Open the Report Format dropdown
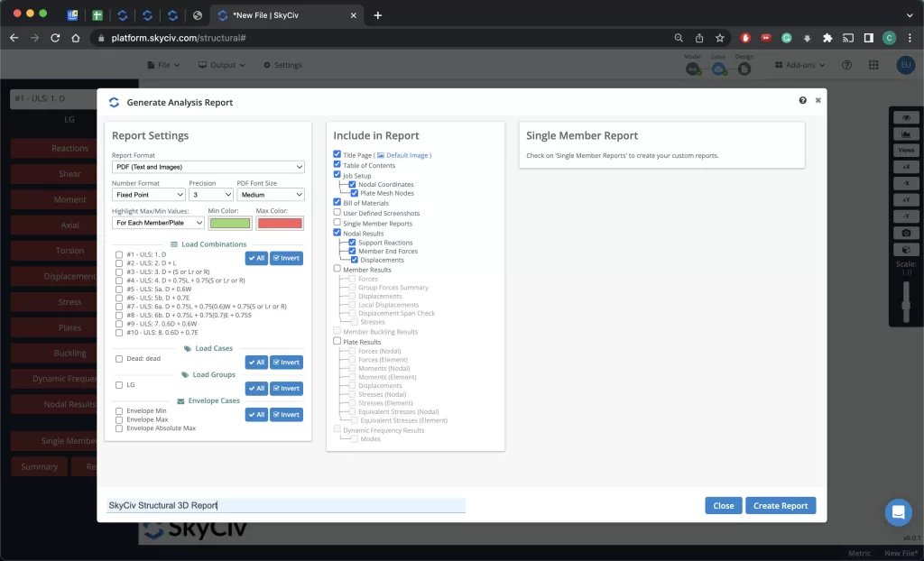This screenshot has height=561, width=924. [x=208, y=167]
